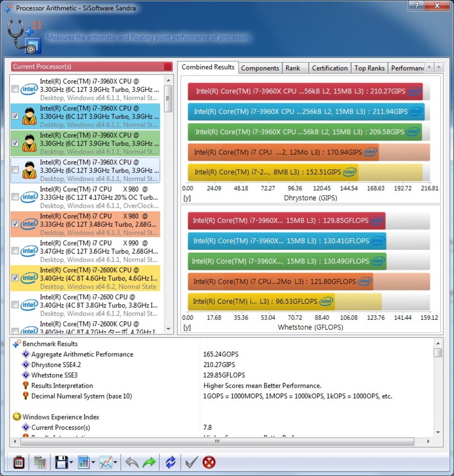Viewport: 454px width, 476px height.
Task: Click the Aggregate Arithmetic Performance diamond icon
Action: pyautogui.click(x=26, y=354)
